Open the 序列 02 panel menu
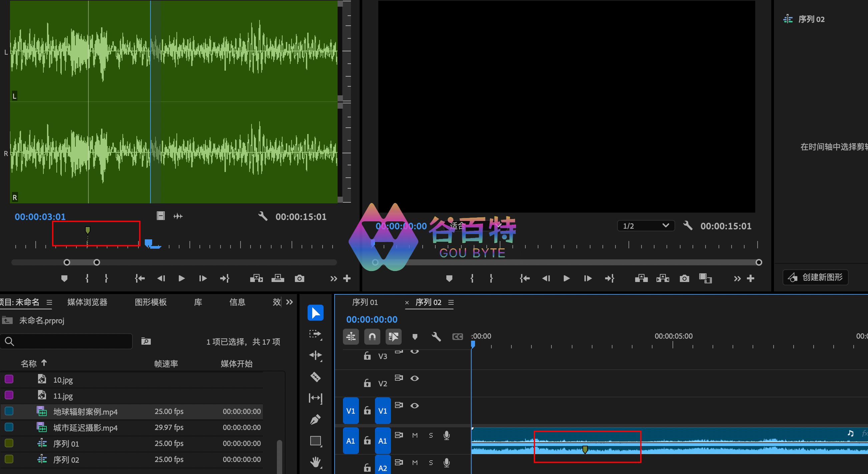This screenshot has height=474, width=868. [x=451, y=302]
